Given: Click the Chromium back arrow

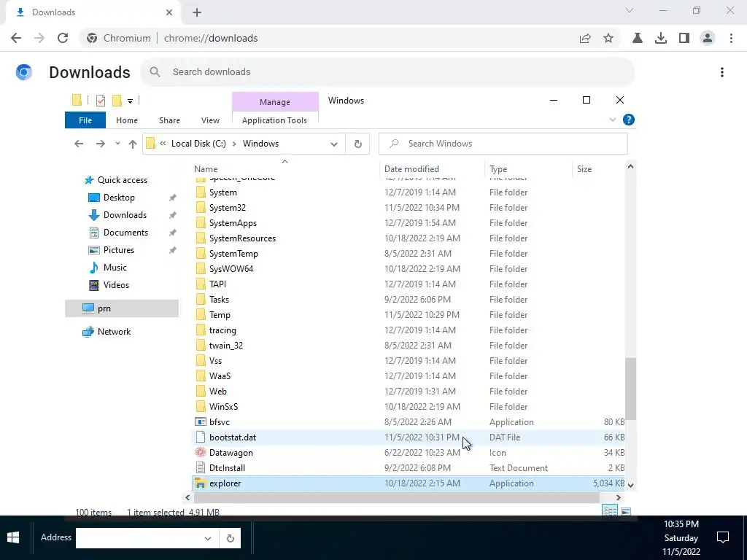Looking at the screenshot, I should coord(16,38).
